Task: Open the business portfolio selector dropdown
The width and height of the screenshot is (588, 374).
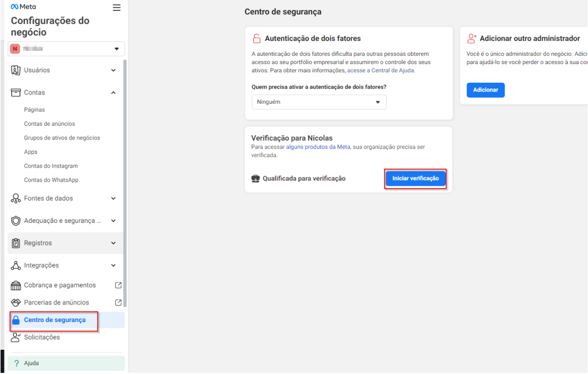Action: click(66, 49)
